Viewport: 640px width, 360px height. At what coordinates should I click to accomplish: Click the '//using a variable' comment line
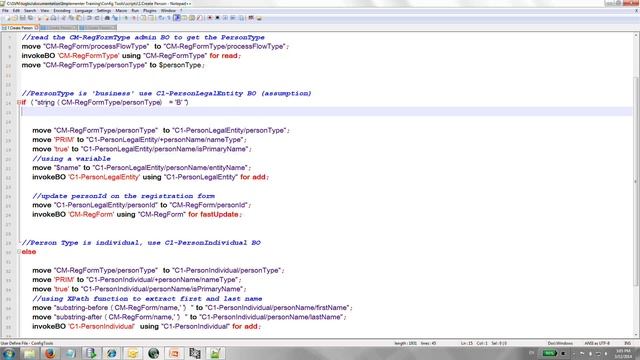(x=71, y=158)
